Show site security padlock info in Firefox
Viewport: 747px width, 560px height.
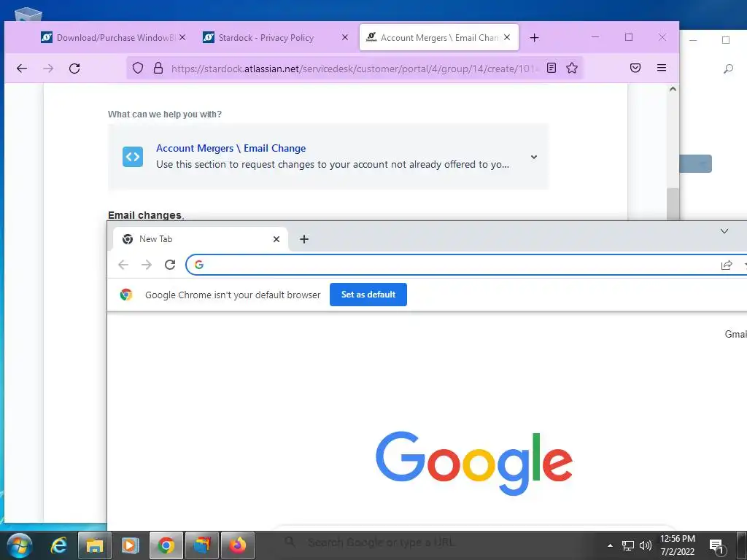158,68
